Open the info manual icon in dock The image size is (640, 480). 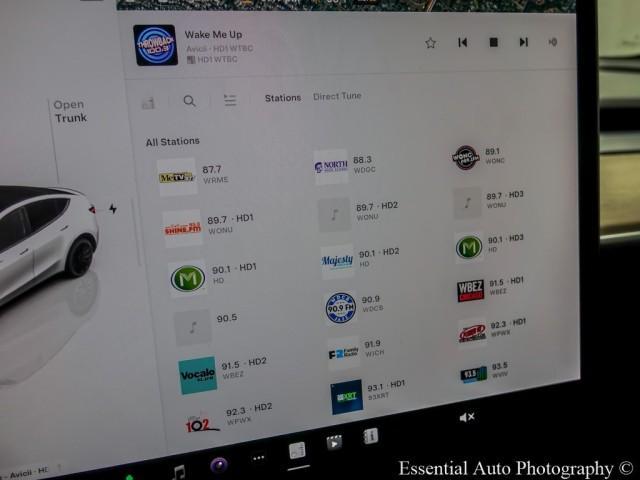tap(371, 436)
